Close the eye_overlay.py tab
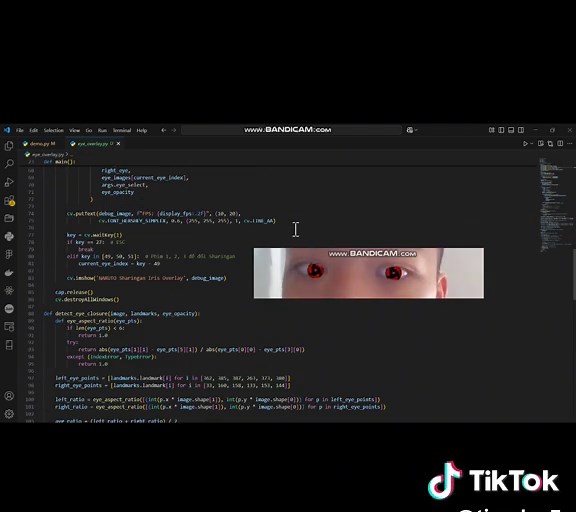The width and height of the screenshot is (576, 512). click(x=118, y=144)
